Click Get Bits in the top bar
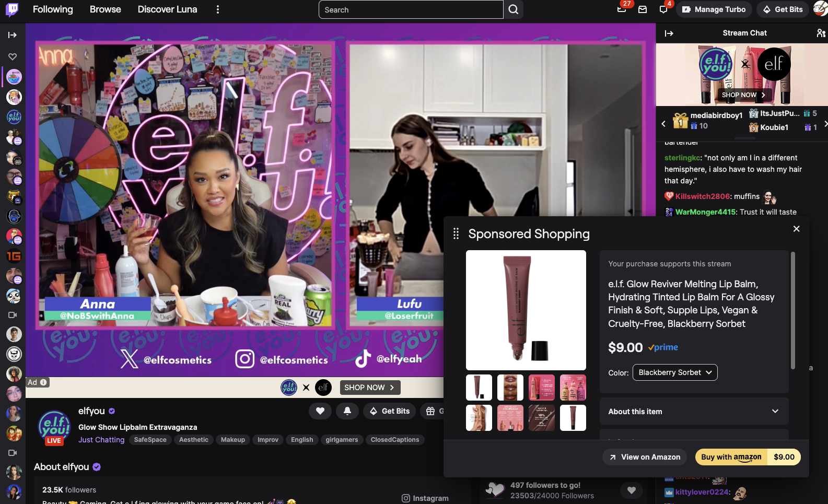The image size is (828, 504). pyautogui.click(x=783, y=9)
